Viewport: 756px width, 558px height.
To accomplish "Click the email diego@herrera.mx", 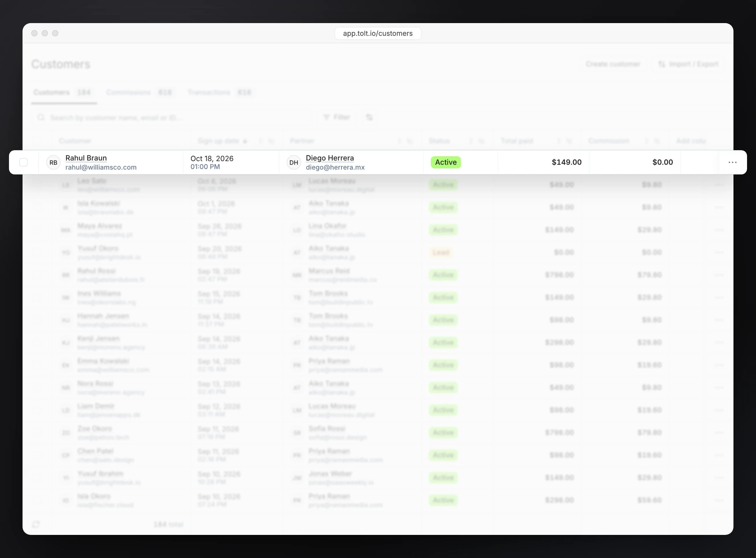I will [x=335, y=167].
